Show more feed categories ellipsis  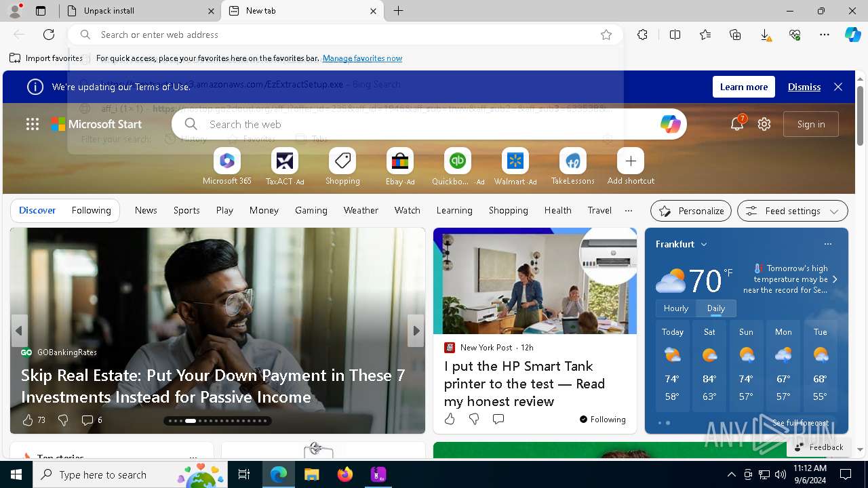point(629,210)
